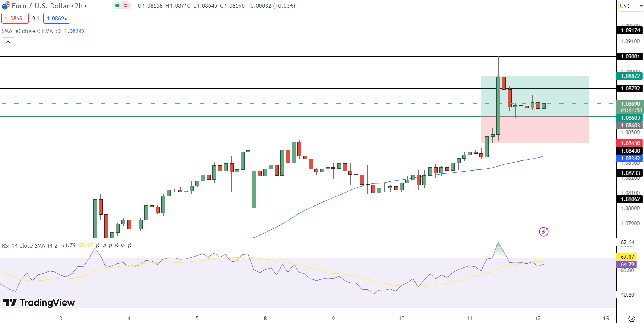
Task: Click the red long position loss zone
Action: click(x=535, y=130)
